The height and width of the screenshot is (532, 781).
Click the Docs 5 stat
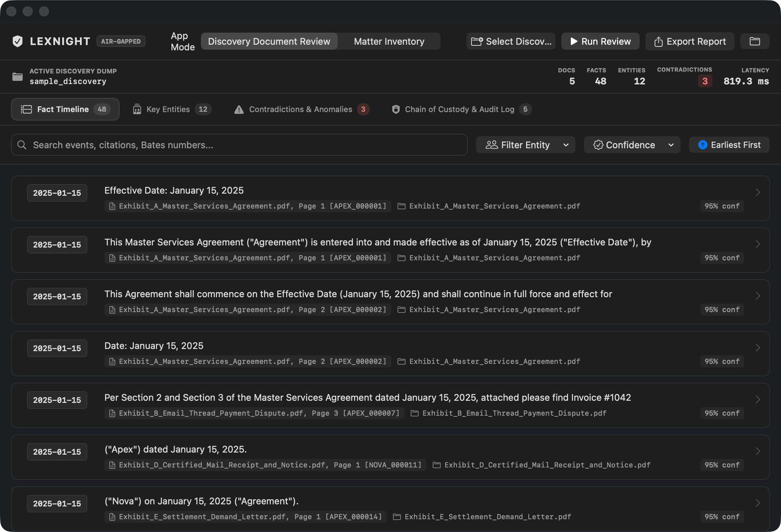coord(567,76)
